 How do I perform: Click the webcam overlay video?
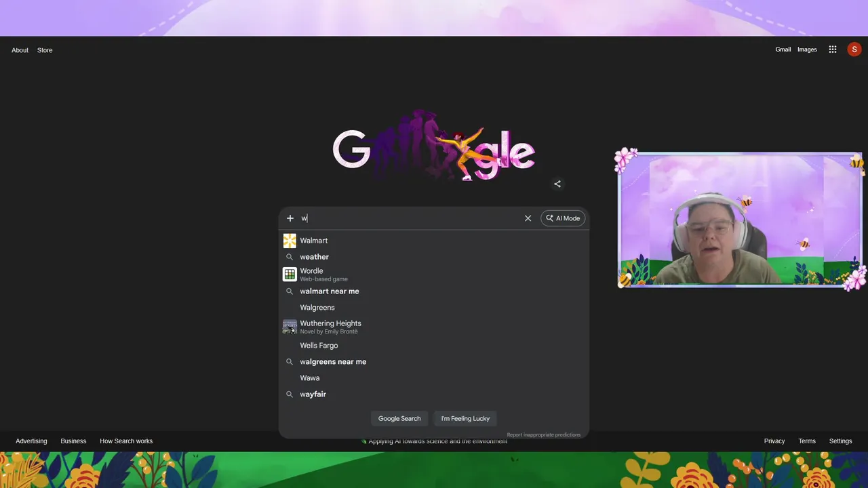coord(741,219)
